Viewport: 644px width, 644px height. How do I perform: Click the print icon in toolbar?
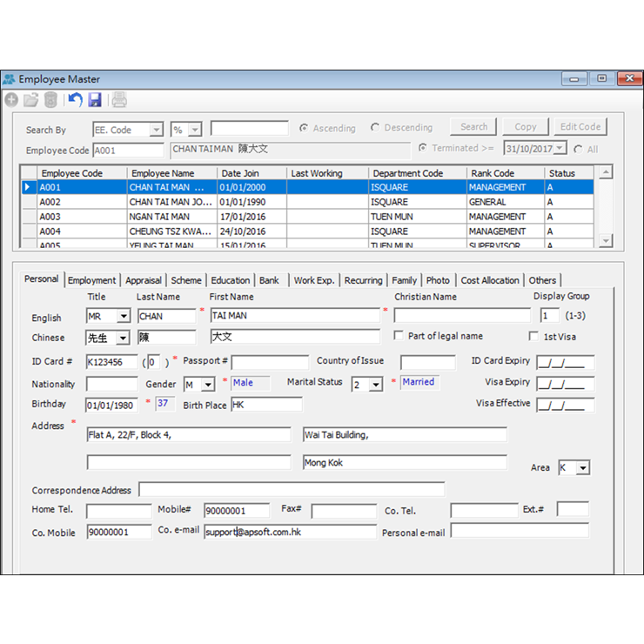(119, 100)
